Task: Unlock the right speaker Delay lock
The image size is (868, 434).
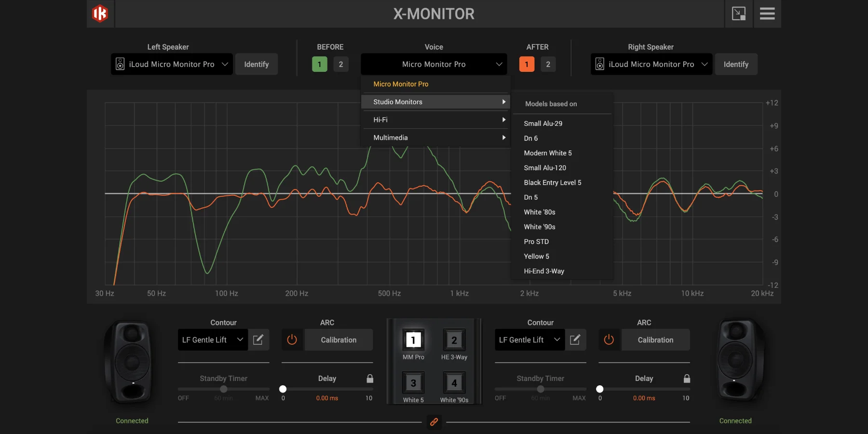Action: [687, 379]
